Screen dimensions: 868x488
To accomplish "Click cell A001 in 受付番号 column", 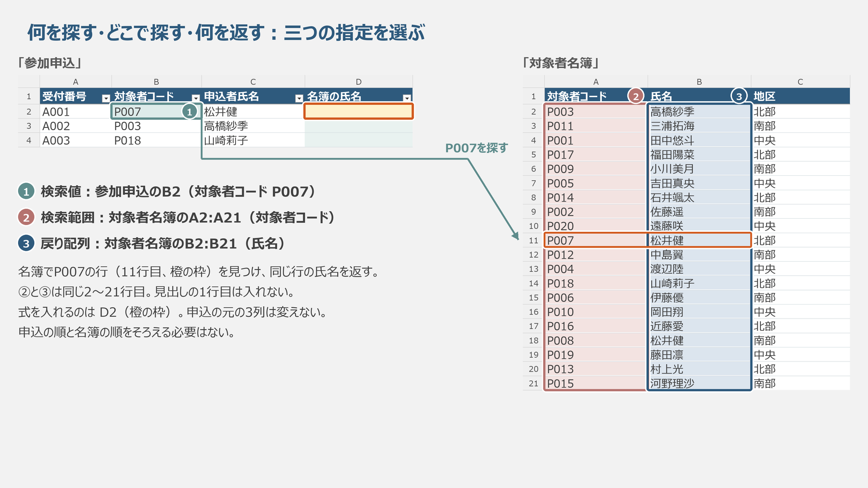I will pos(75,112).
